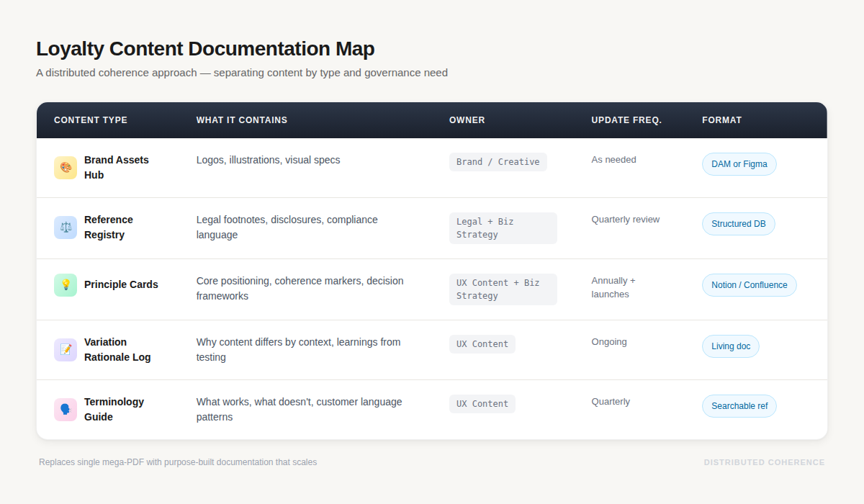Click the palette icon for Brand Assets Hub
The height and width of the screenshot is (504, 864).
[x=66, y=167]
